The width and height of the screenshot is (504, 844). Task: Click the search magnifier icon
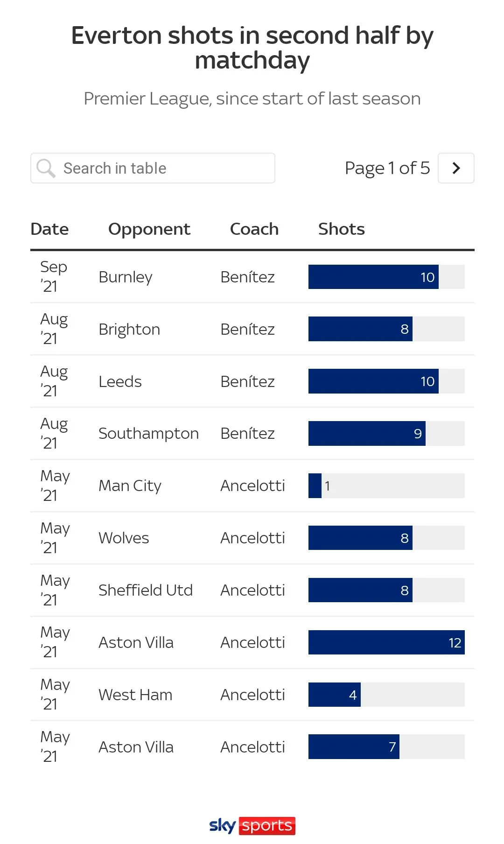tap(46, 168)
